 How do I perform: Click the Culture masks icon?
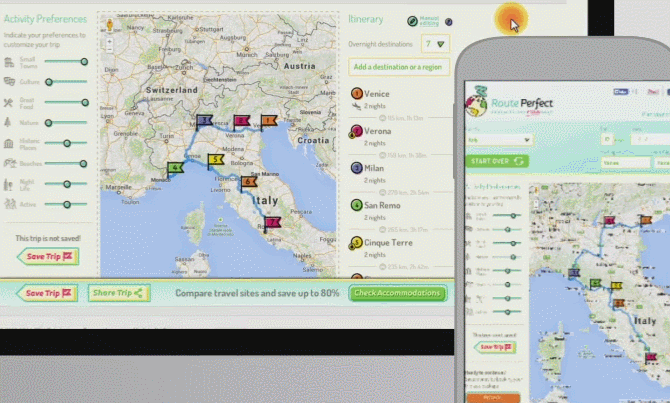click(x=9, y=81)
